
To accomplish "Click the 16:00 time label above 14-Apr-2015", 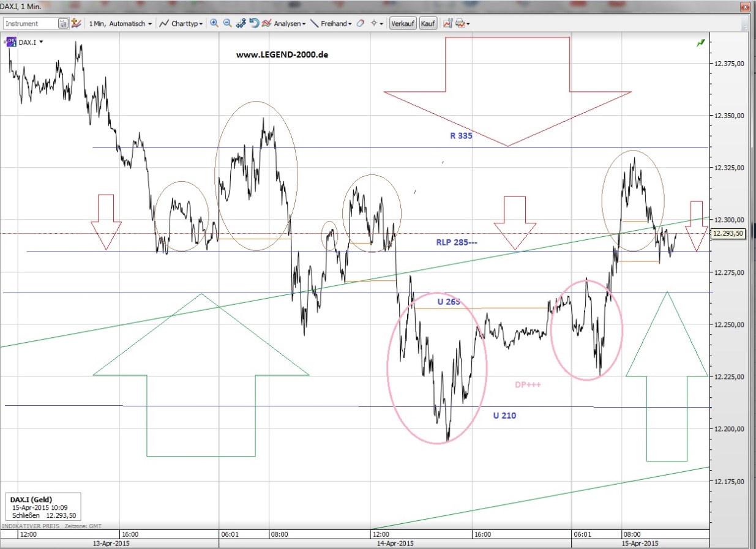I will click(482, 534).
